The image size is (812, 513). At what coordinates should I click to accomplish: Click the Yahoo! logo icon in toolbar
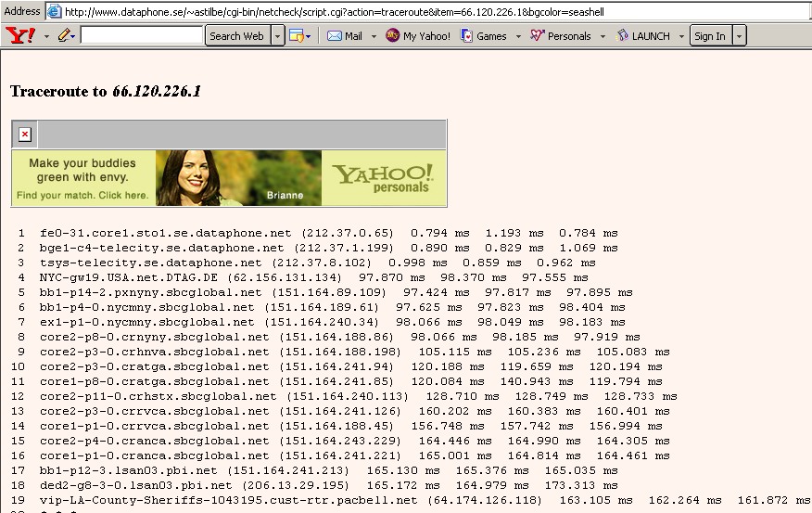[x=19, y=36]
